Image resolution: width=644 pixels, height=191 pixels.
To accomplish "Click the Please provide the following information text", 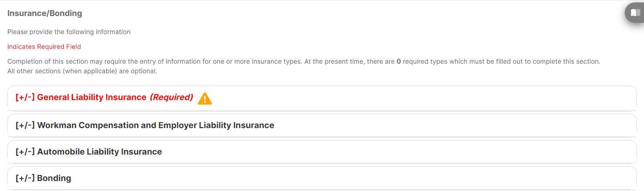I will [69, 32].
